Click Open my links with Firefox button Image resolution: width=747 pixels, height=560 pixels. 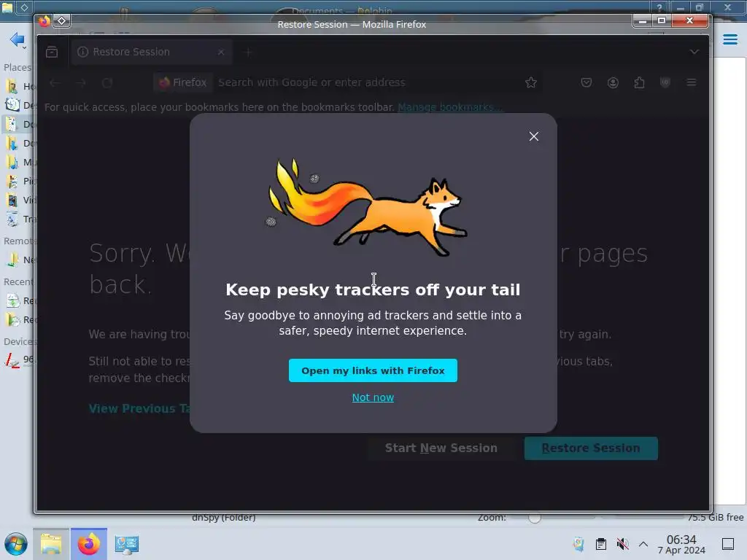pyautogui.click(x=373, y=370)
